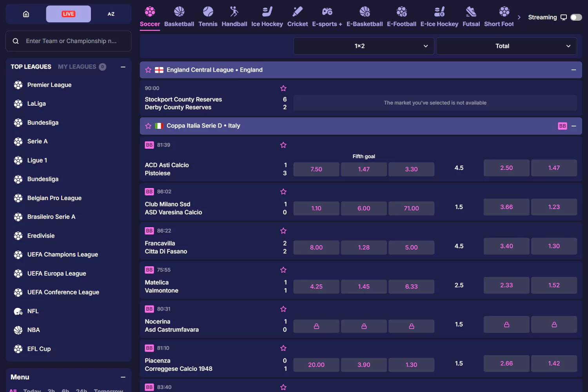The image size is (588, 392).
Task: Click the streaming monitor icon
Action: coord(564,17)
